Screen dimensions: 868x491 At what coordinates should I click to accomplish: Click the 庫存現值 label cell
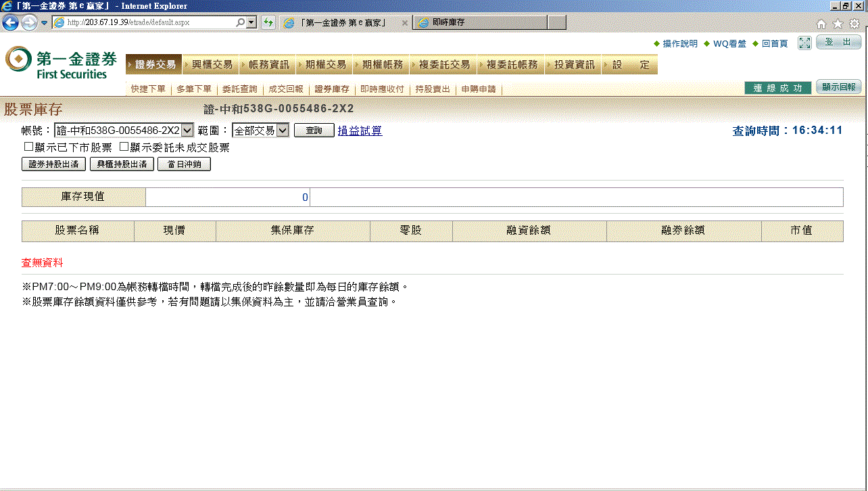(x=84, y=197)
